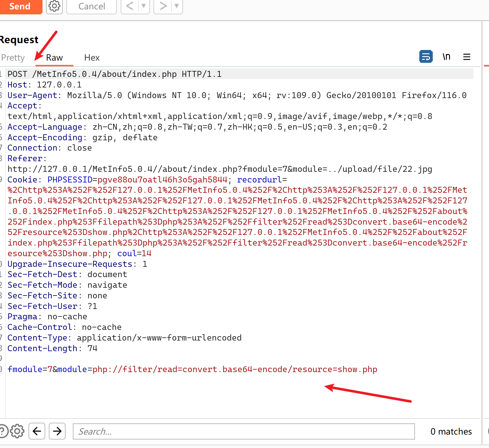Click the Sec-Fetch-Dest header line

tap(67, 274)
